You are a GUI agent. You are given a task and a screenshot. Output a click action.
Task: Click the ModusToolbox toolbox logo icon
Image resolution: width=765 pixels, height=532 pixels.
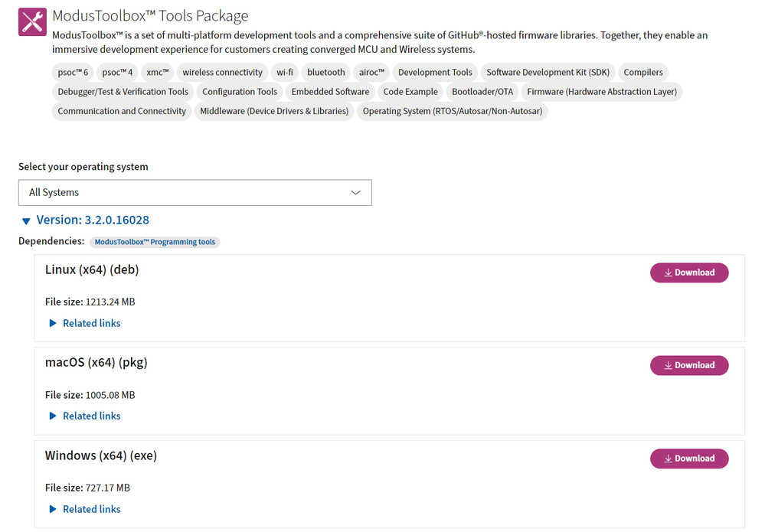pyautogui.click(x=31, y=21)
